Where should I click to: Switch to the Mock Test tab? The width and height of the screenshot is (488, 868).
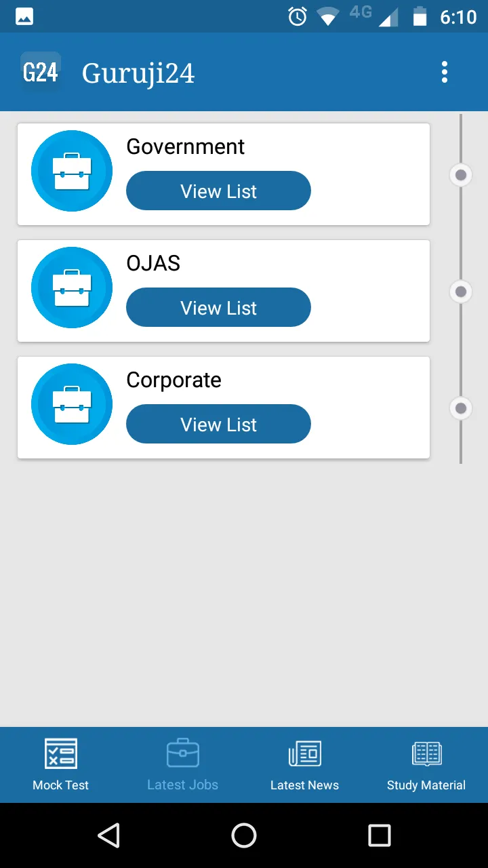(61, 765)
